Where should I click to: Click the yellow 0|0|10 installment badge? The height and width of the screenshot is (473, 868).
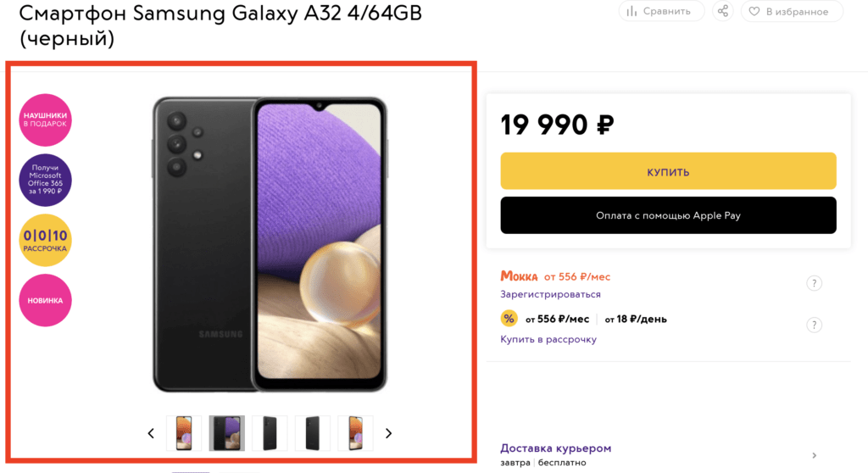[x=46, y=241]
